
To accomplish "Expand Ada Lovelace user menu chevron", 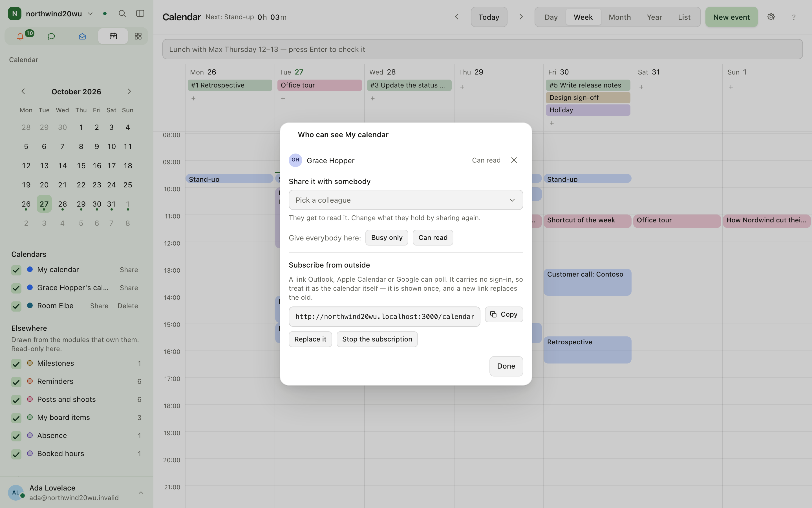I will coord(141,492).
